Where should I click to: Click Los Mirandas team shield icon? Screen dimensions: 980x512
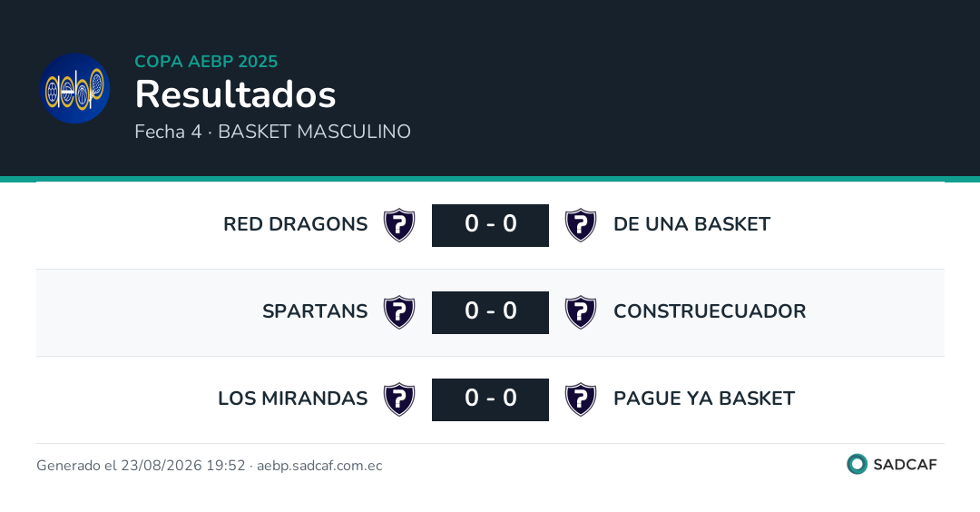click(399, 399)
